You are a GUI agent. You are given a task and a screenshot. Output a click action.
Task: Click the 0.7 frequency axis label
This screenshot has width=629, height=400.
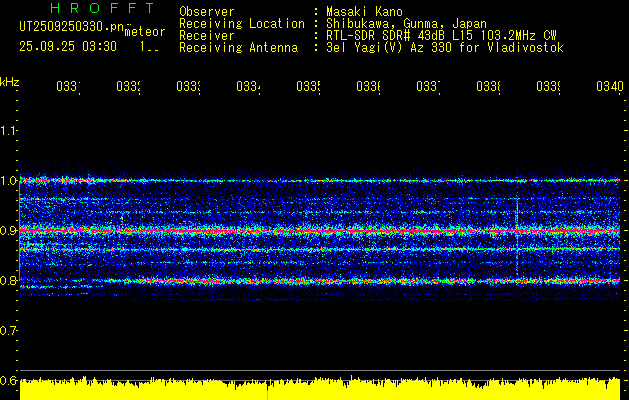(8, 330)
